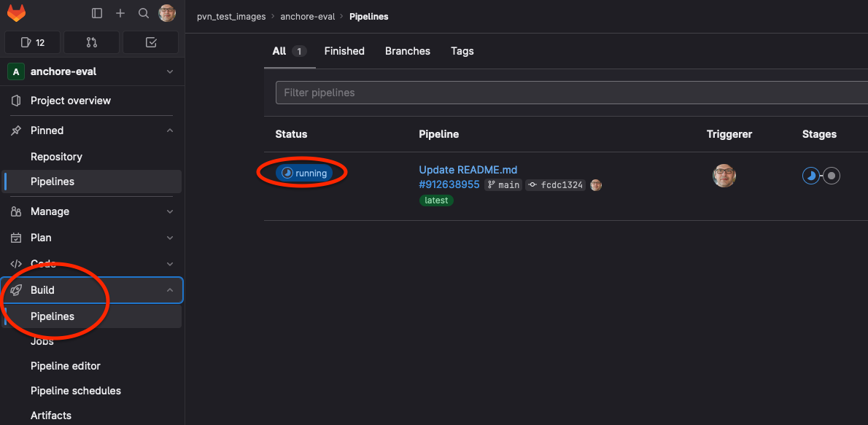
Task: Click the pending stage circle icon
Action: (x=832, y=176)
